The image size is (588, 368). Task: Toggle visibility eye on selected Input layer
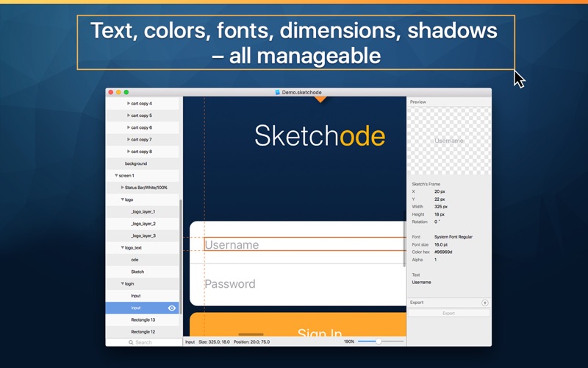coord(172,308)
